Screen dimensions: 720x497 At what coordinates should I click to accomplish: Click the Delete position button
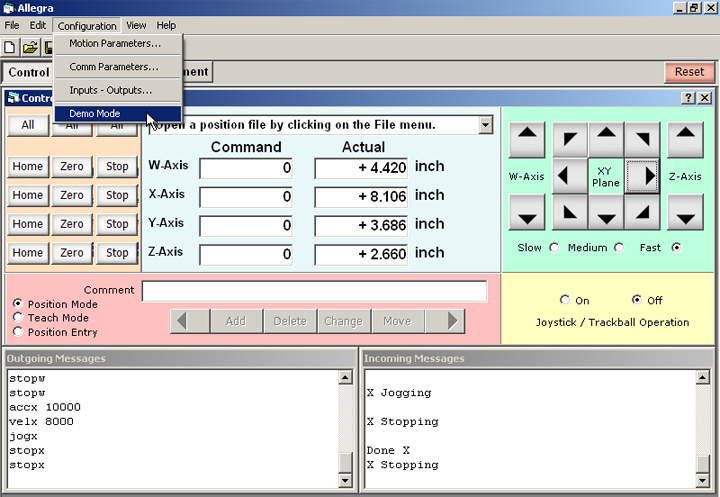tap(290, 321)
